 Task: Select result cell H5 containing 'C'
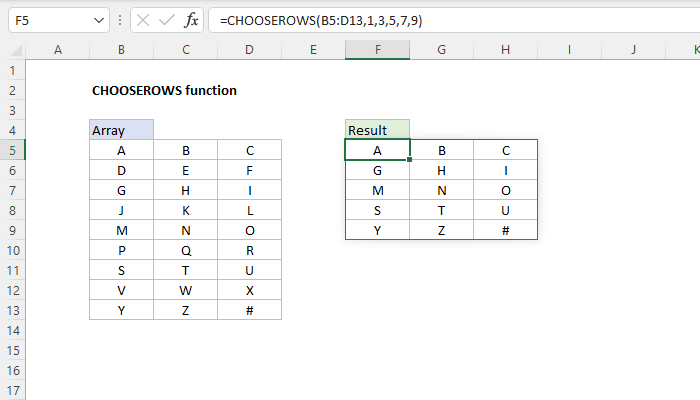505,150
